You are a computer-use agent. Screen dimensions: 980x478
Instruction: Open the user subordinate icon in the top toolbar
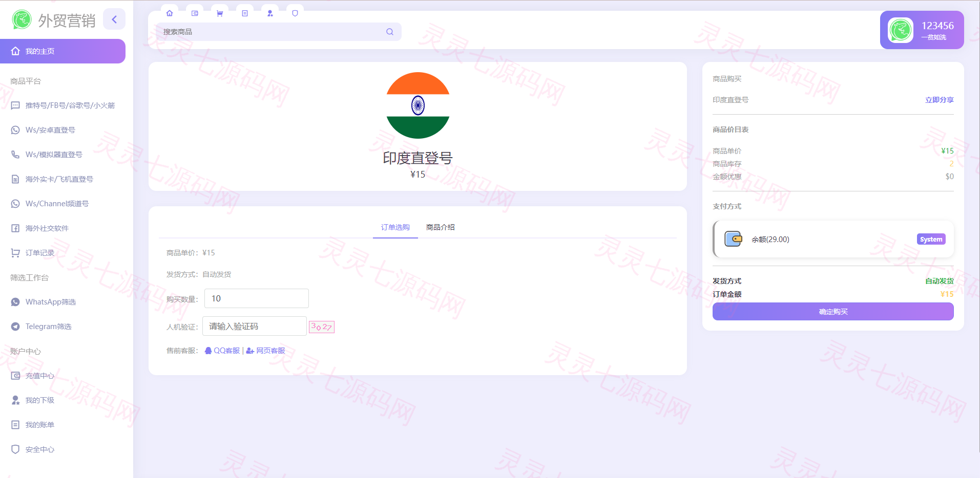(270, 13)
